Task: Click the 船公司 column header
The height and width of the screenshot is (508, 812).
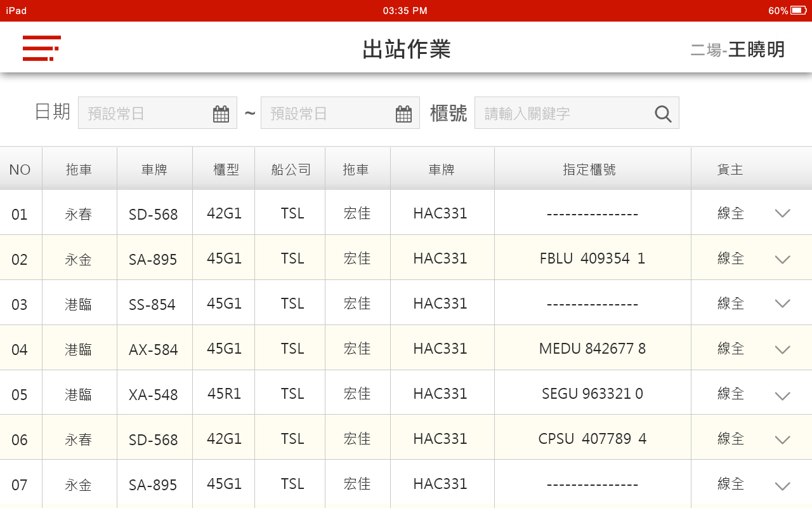Action: [x=291, y=170]
